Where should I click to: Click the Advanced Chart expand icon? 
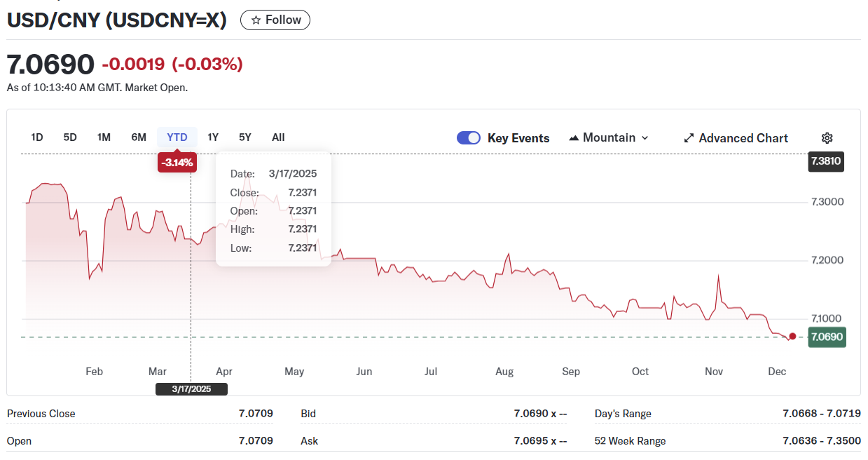(689, 138)
